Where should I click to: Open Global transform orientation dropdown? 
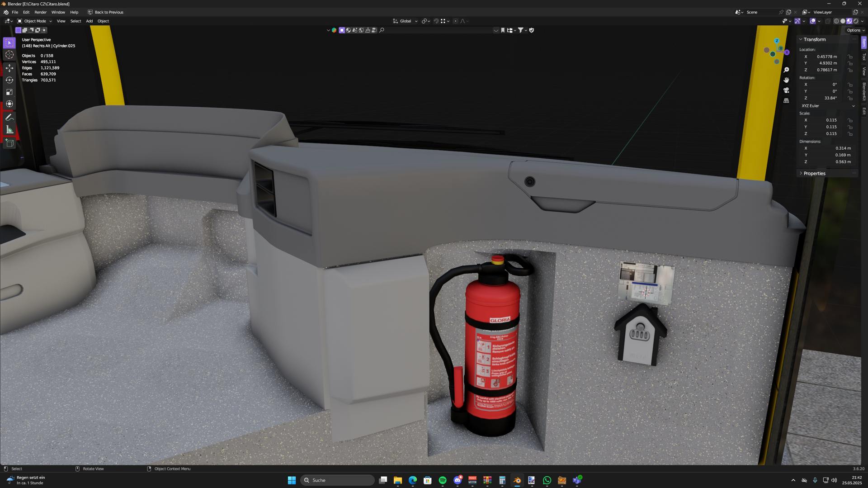point(405,21)
